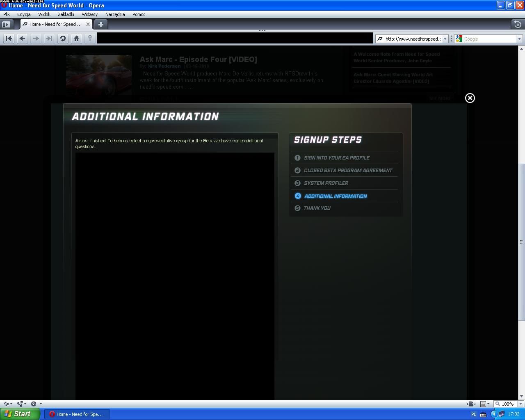Click the address field with needforspeed URL
Viewport: 525px width, 420px height.
pyautogui.click(x=412, y=39)
